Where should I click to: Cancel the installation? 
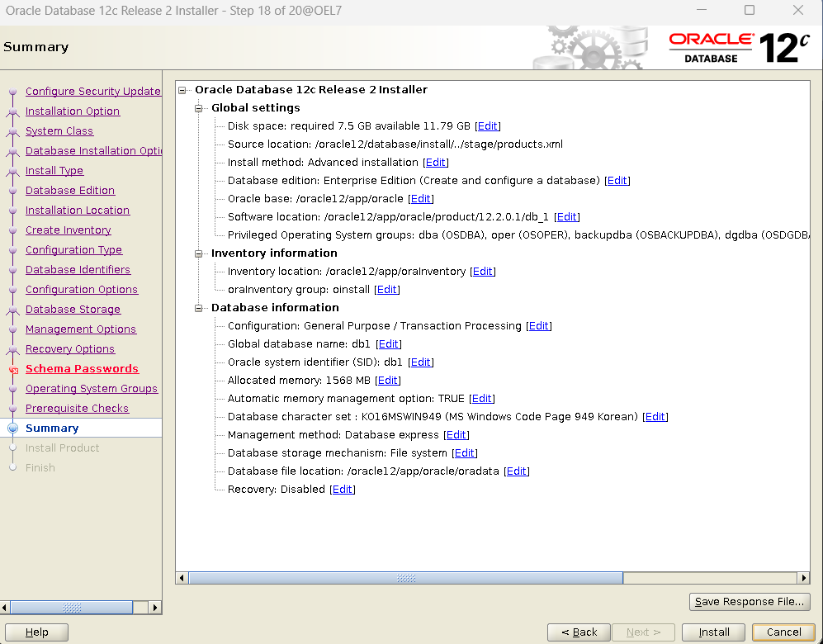(x=783, y=632)
